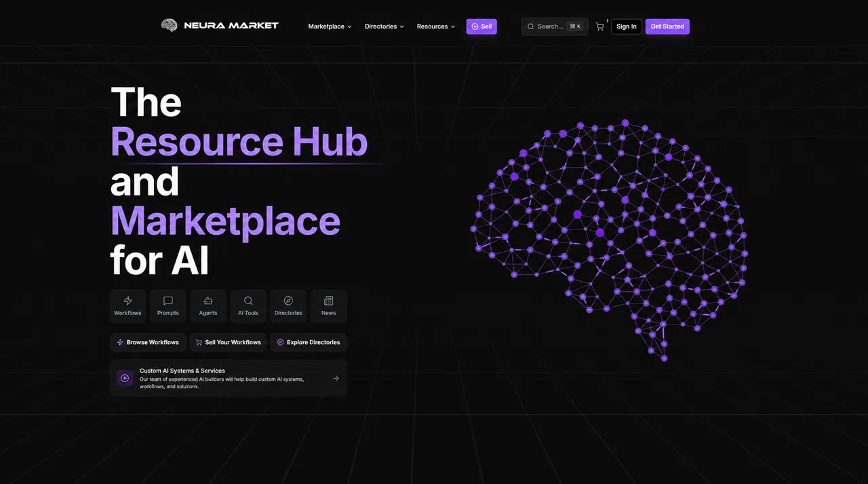Click the 'Marketplace' purple heading text
Viewport: 868px width, 484px height.
click(x=225, y=220)
